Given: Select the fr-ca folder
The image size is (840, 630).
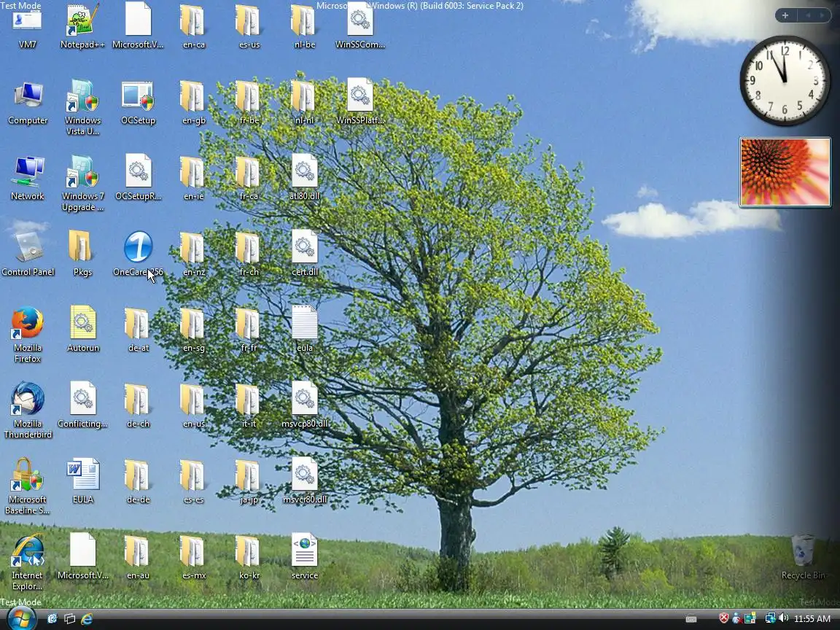Looking at the screenshot, I should pos(249,179).
